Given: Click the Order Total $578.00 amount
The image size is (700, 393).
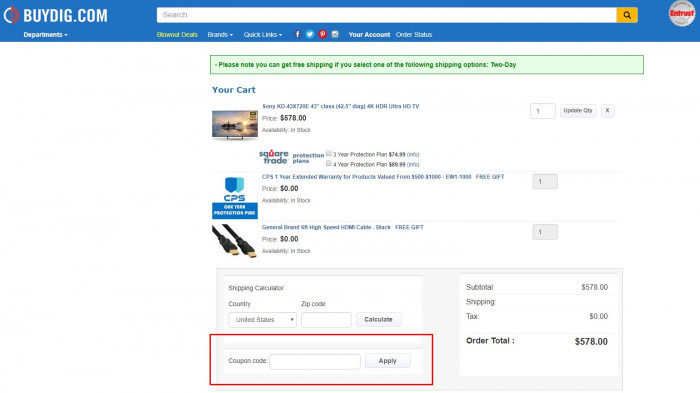Looking at the screenshot, I should coord(591,342).
